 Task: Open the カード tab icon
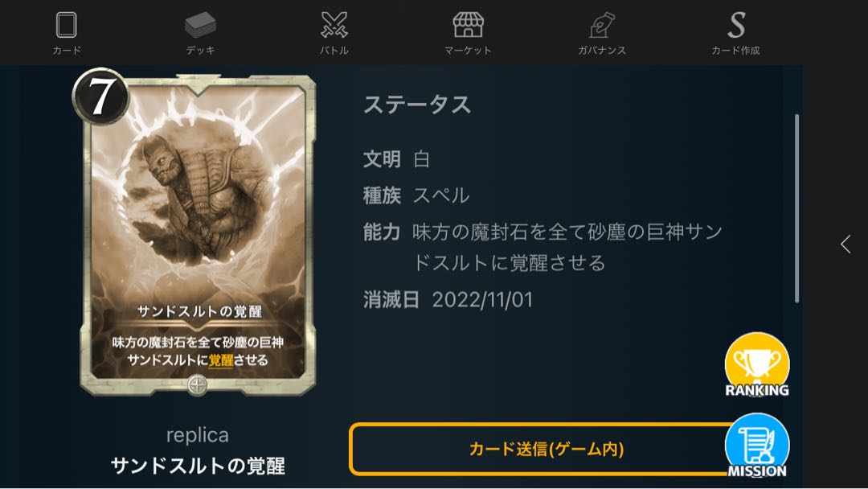point(67,25)
